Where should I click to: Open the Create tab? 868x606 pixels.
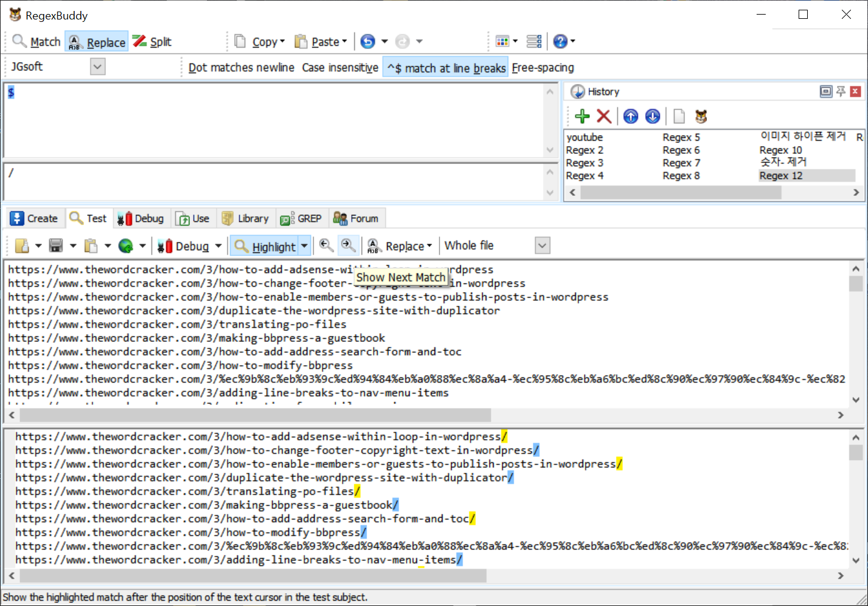click(34, 218)
